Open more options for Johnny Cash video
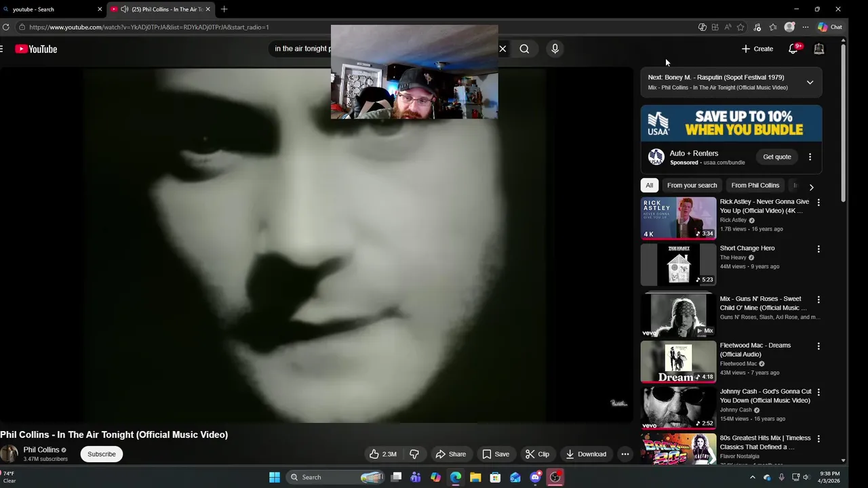This screenshot has height=488, width=868. click(818, 392)
